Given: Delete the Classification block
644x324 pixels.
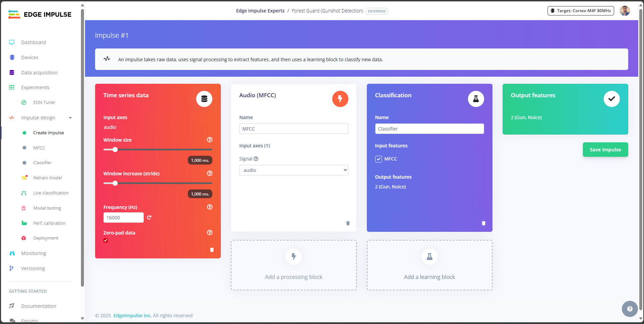Looking at the screenshot, I should 484,223.
